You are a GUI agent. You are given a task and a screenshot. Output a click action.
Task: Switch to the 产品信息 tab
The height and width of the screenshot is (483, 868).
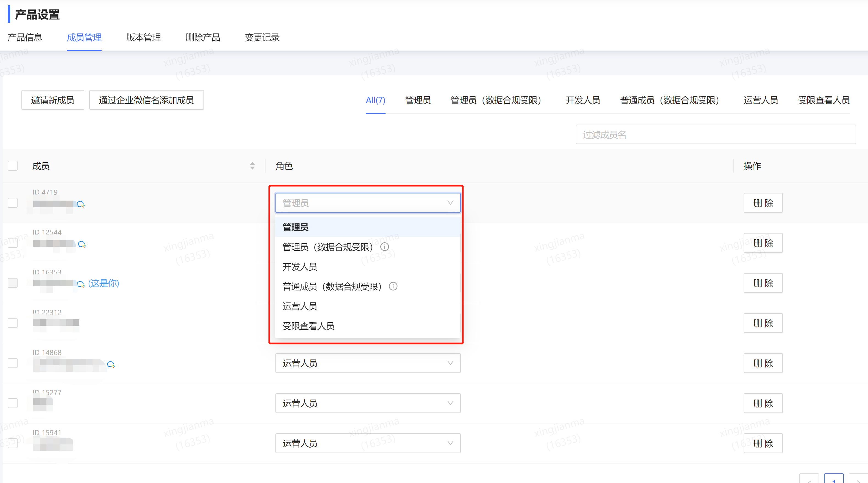coord(25,37)
